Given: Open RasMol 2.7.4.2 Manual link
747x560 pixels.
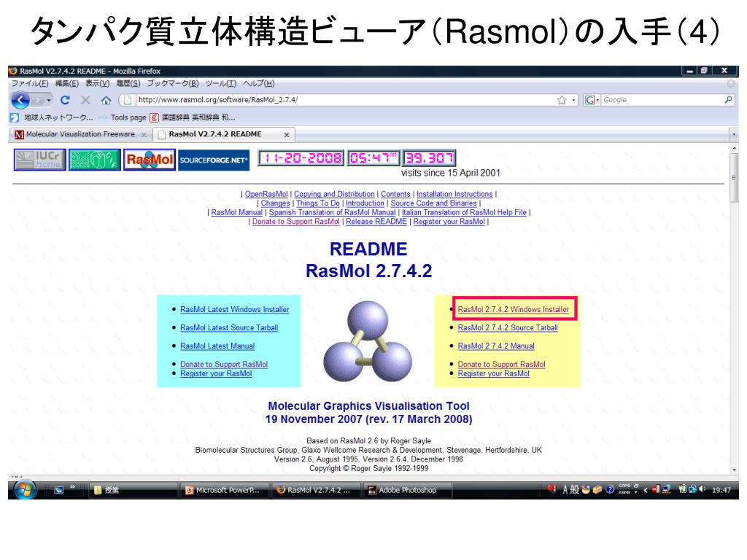Looking at the screenshot, I should pos(496,346).
